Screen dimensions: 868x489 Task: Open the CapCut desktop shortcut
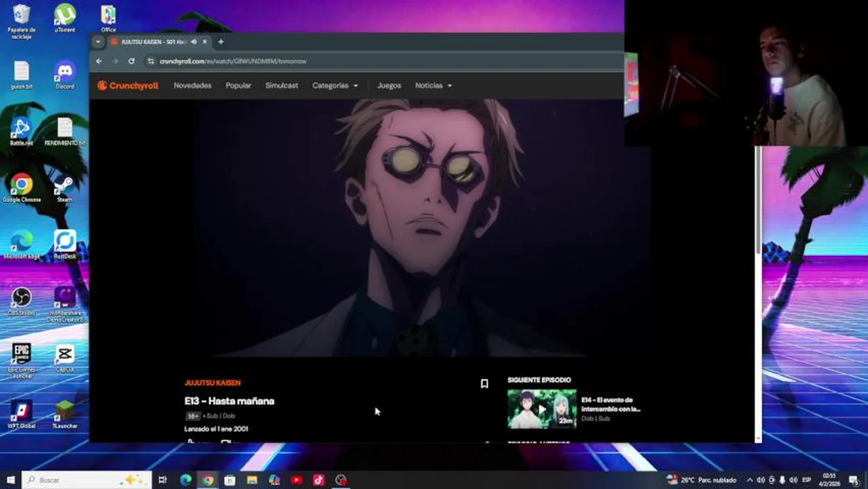(x=65, y=358)
